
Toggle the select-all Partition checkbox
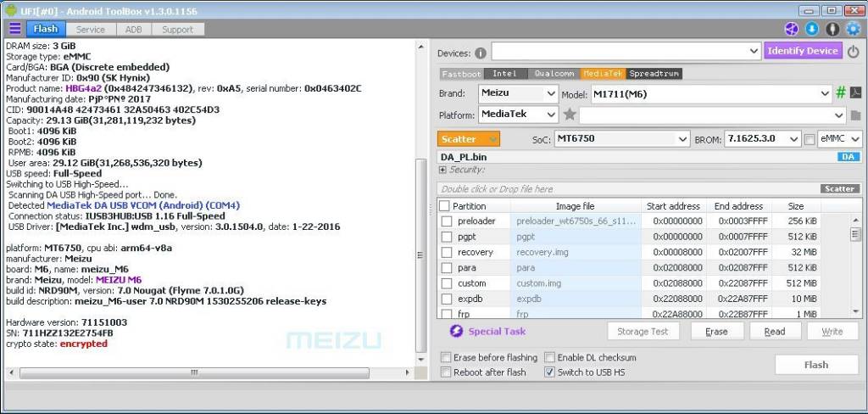(x=444, y=206)
